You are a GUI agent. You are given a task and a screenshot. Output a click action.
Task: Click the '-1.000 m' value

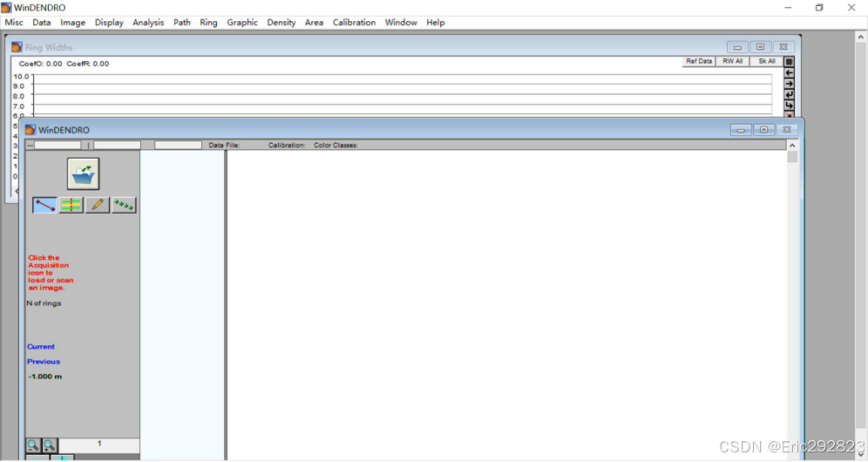point(44,377)
